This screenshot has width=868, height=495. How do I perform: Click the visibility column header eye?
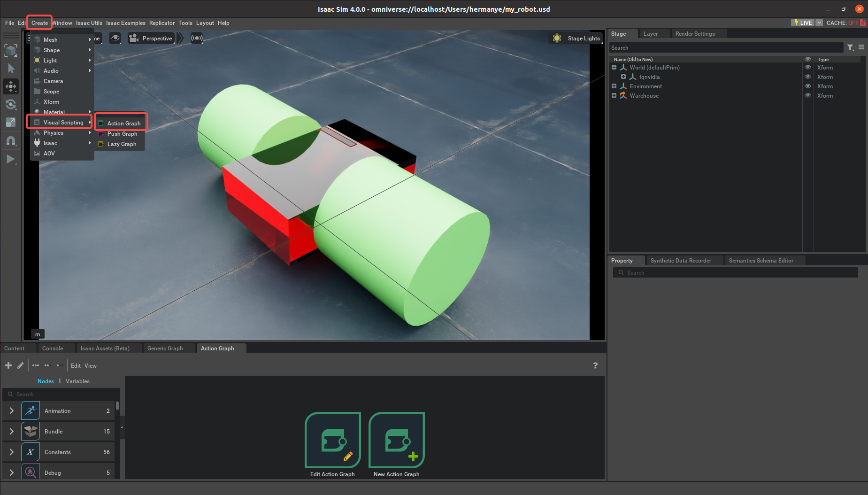(808, 59)
